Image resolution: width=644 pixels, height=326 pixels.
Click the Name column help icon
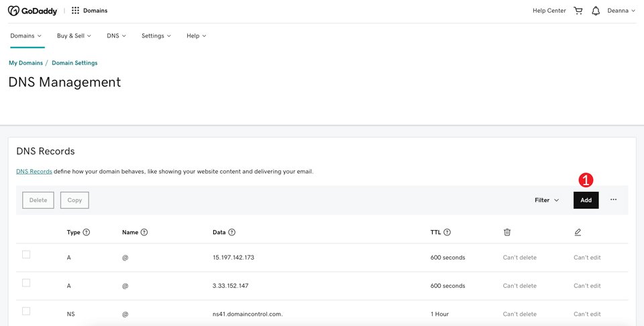click(144, 233)
